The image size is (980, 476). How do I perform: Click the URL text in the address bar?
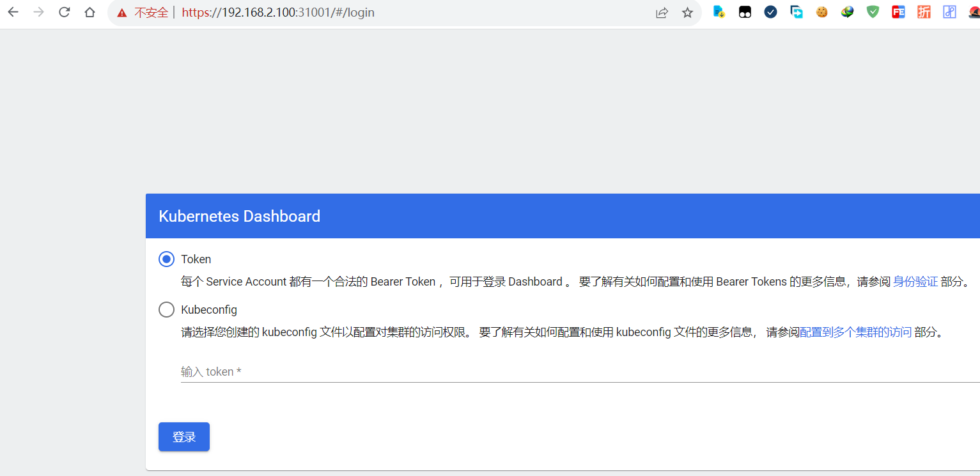click(x=278, y=13)
